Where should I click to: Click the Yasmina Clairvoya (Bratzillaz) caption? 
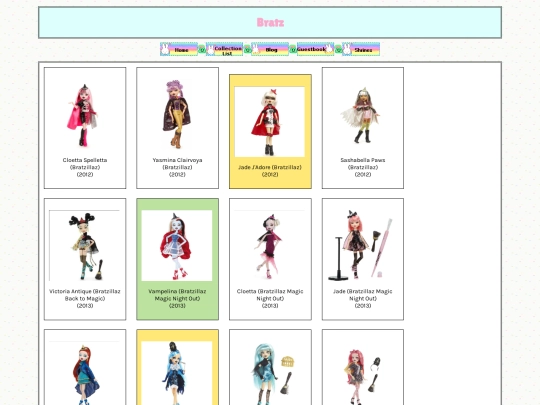177,167
